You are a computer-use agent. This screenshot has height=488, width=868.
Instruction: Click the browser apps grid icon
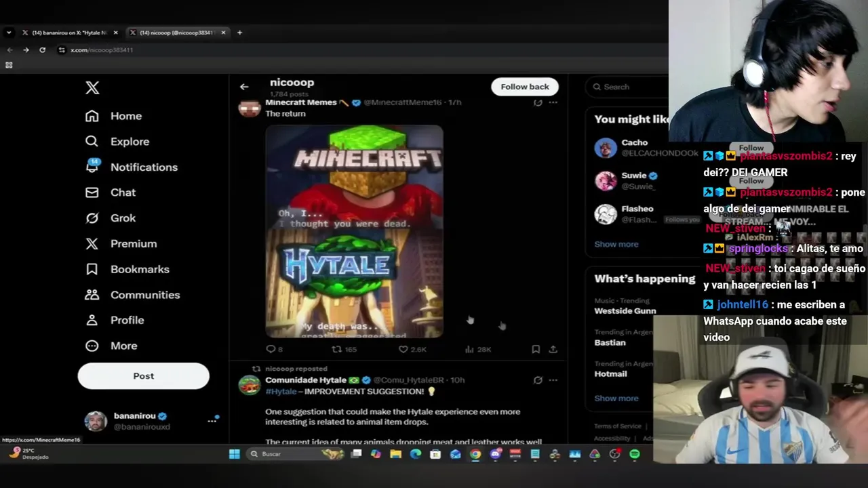coord(9,65)
